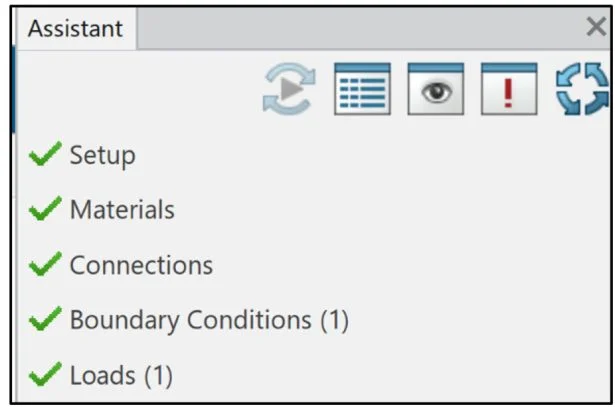The image size is (615, 407).
Task: Open the Boundary Conditions step
Action: pos(190,321)
